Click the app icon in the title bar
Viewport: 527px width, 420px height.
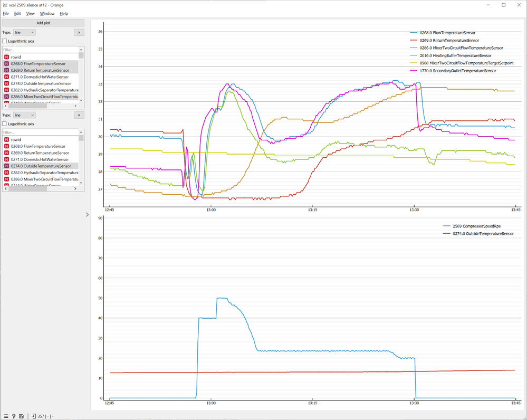(x=5, y=5)
